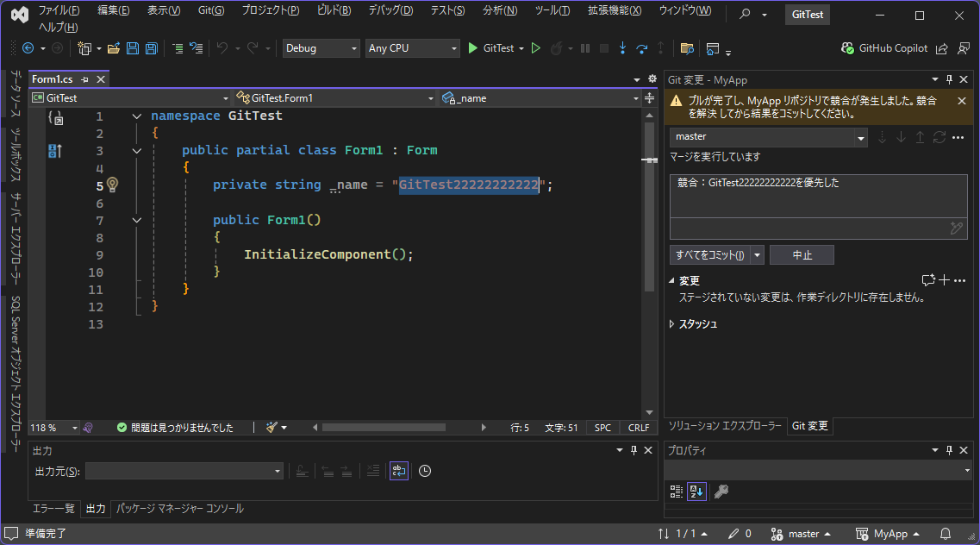Toggle alphabetical sort in Properties panel
This screenshot has width=980, height=545.
(x=697, y=492)
